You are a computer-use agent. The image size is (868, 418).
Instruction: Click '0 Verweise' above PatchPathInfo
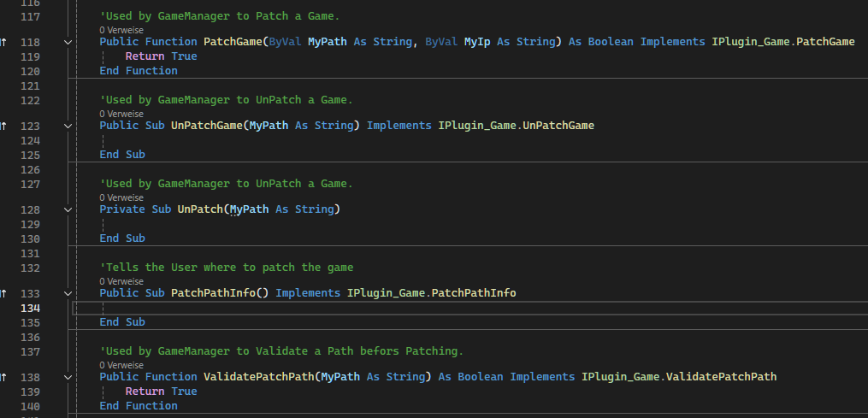pos(121,281)
